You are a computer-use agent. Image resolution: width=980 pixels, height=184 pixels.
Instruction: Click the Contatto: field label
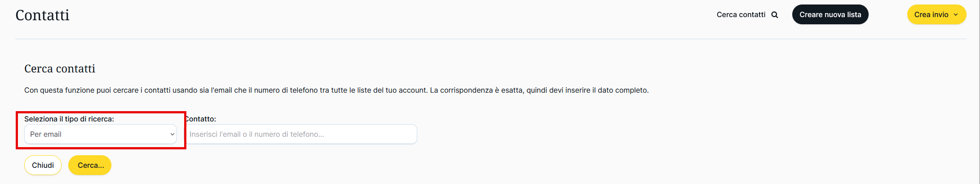tap(201, 119)
